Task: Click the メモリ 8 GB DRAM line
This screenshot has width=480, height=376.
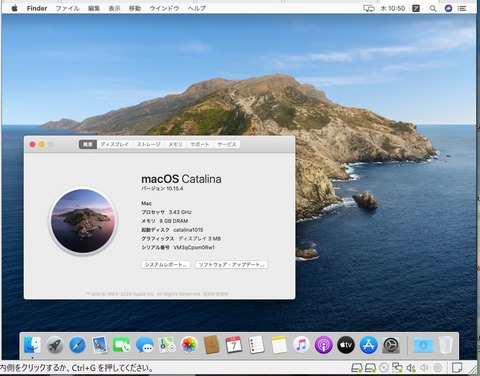Action: (165, 221)
